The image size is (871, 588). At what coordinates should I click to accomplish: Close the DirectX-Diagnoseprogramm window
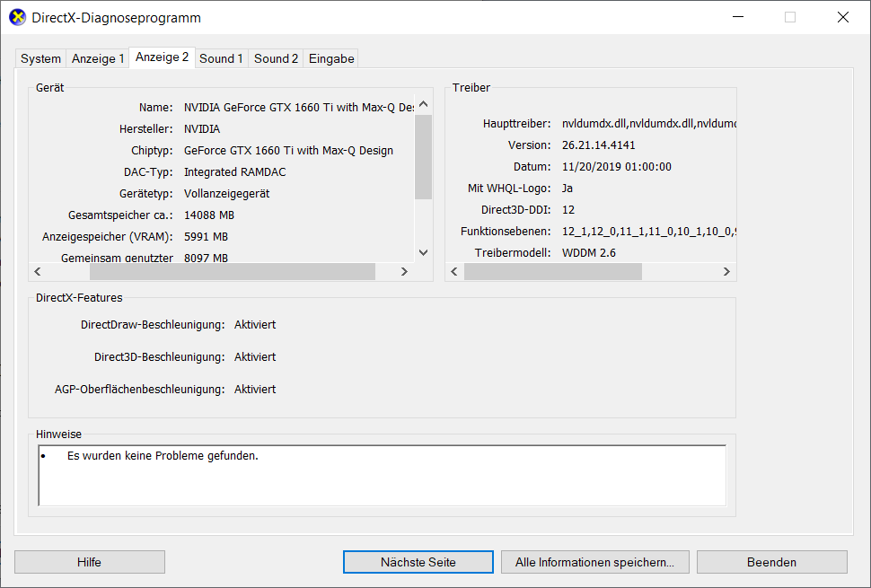(842, 17)
